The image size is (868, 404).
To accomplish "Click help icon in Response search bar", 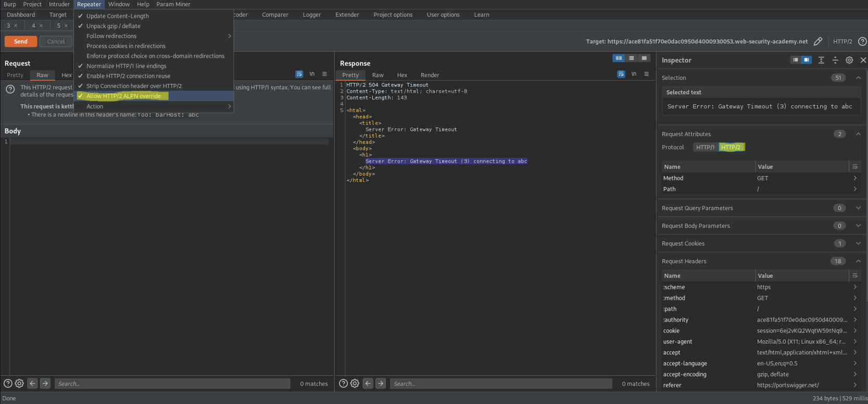I will (343, 383).
